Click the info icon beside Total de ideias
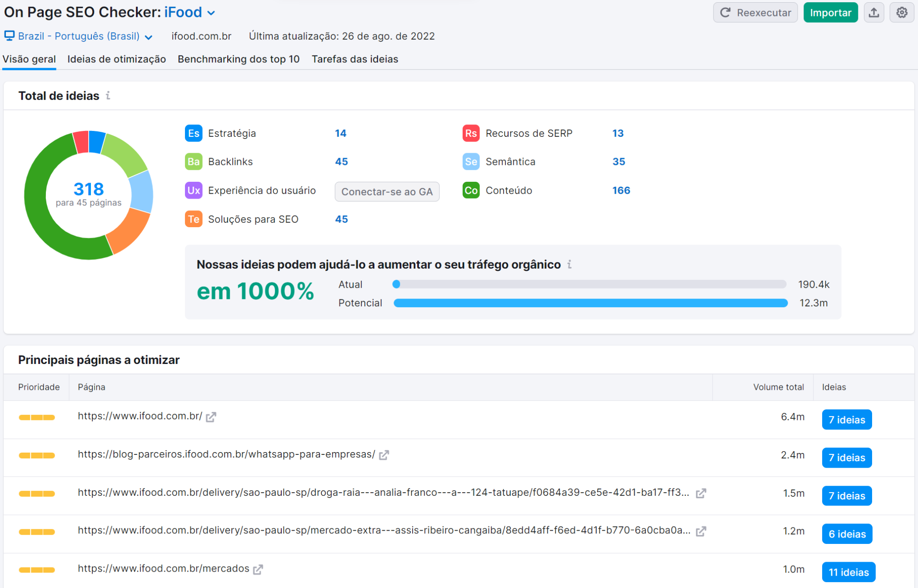The width and height of the screenshot is (918, 588). click(x=108, y=96)
